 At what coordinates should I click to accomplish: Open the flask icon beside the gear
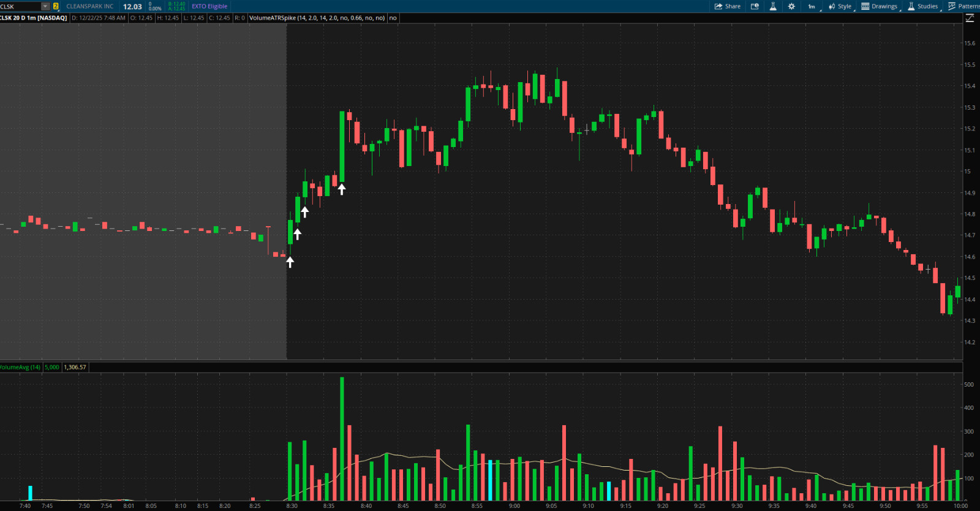tap(773, 6)
